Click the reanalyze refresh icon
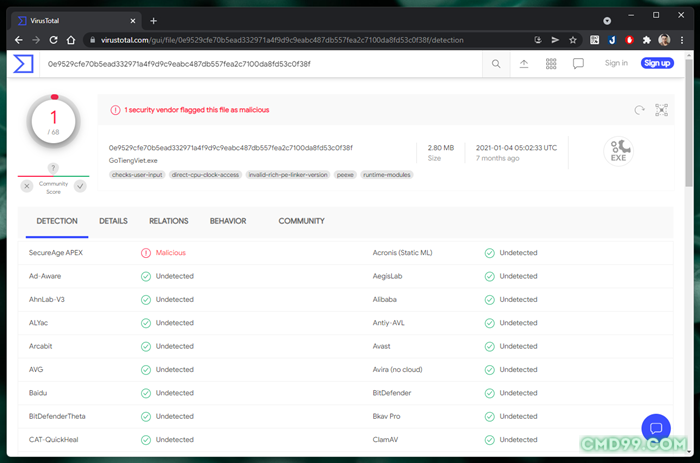The height and width of the screenshot is (463, 700). 639,110
